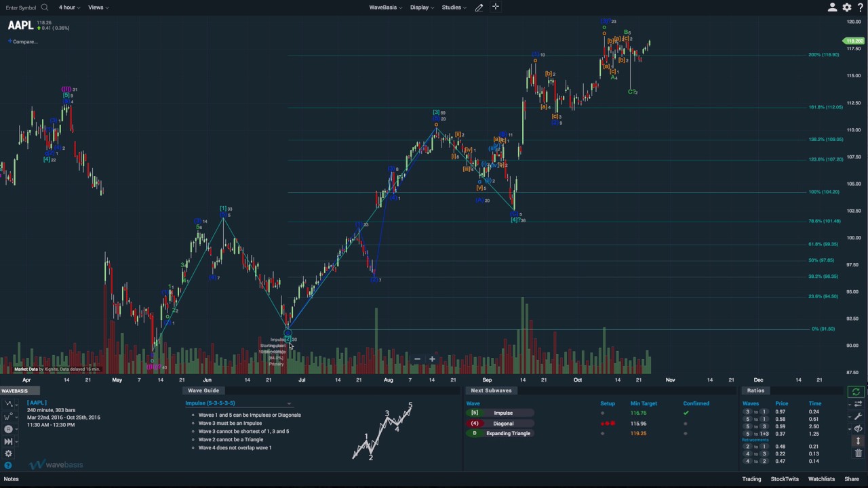Click the vertical resize arrows icon
The image size is (868, 488).
coord(858,441)
